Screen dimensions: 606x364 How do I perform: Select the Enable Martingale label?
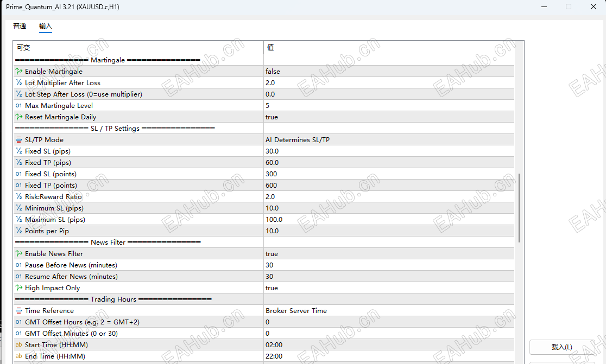(54, 72)
